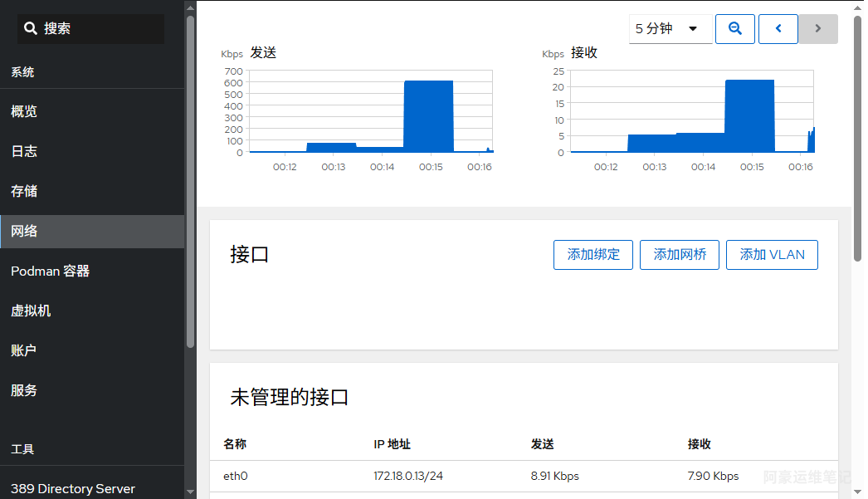
Task: Open the 5 分钟 time range dropdown
Action: click(671, 29)
